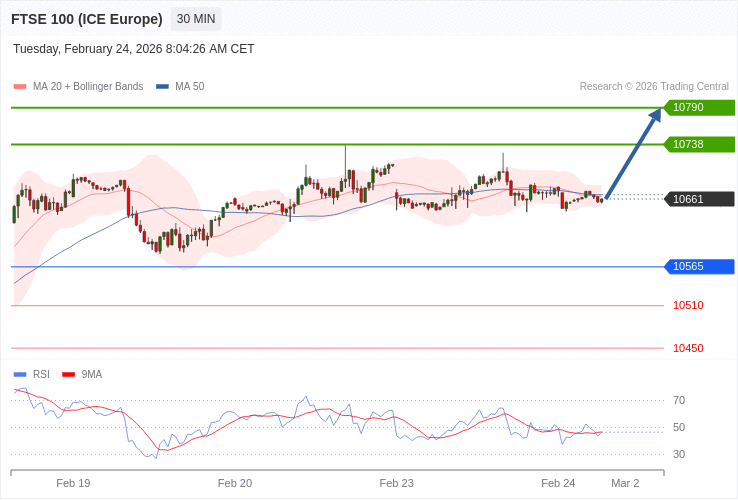The width and height of the screenshot is (738, 500).
Task: Click the red 9MA legend swatch
Action: pyautogui.click(x=69, y=375)
